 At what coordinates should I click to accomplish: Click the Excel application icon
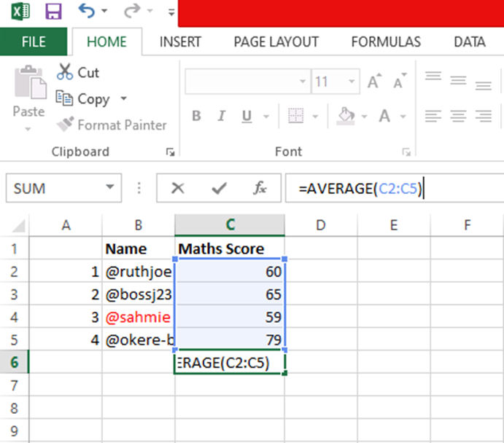(x=20, y=12)
